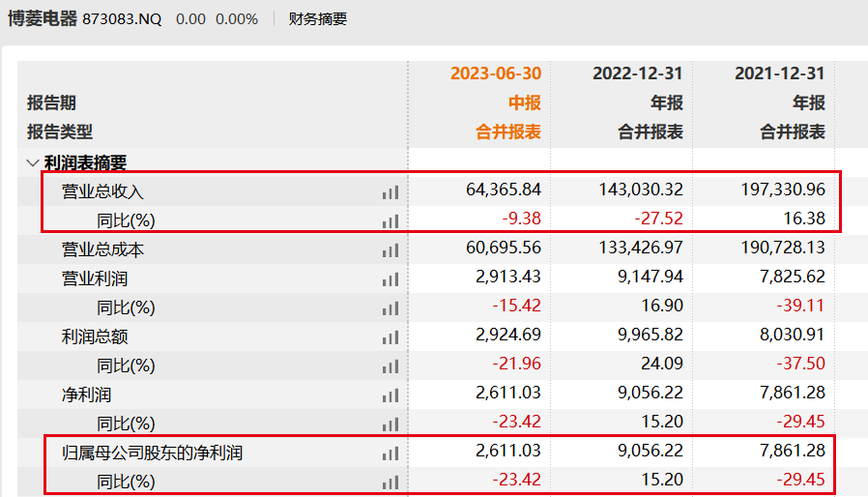The width and height of the screenshot is (868, 497).
Task: Click bar chart icon for 净利润
Action: [390, 395]
